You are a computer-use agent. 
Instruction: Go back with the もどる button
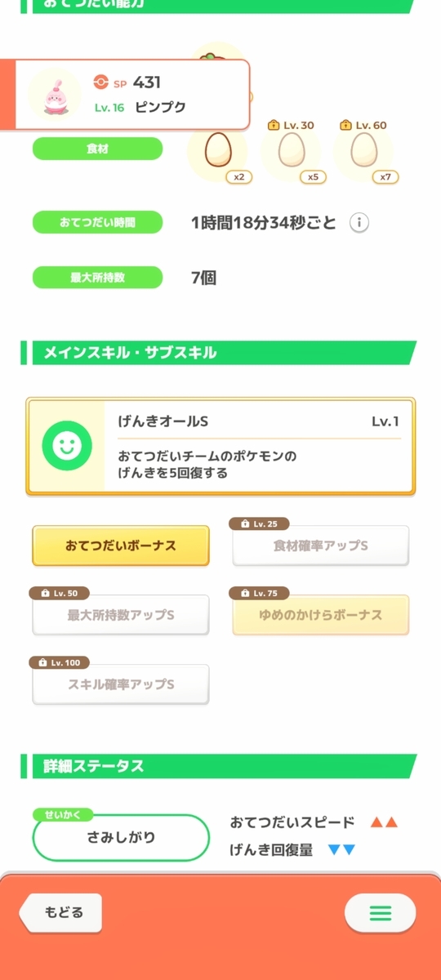click(60, 913)
